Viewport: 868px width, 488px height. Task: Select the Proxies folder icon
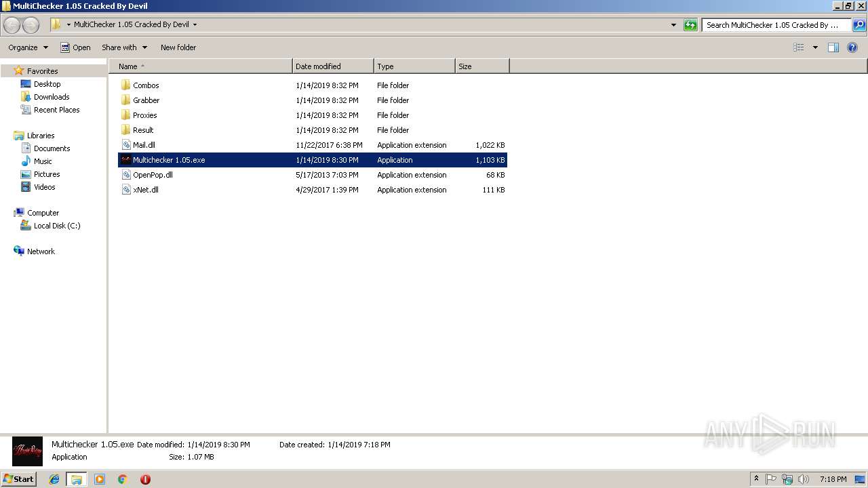pos(125,115)
